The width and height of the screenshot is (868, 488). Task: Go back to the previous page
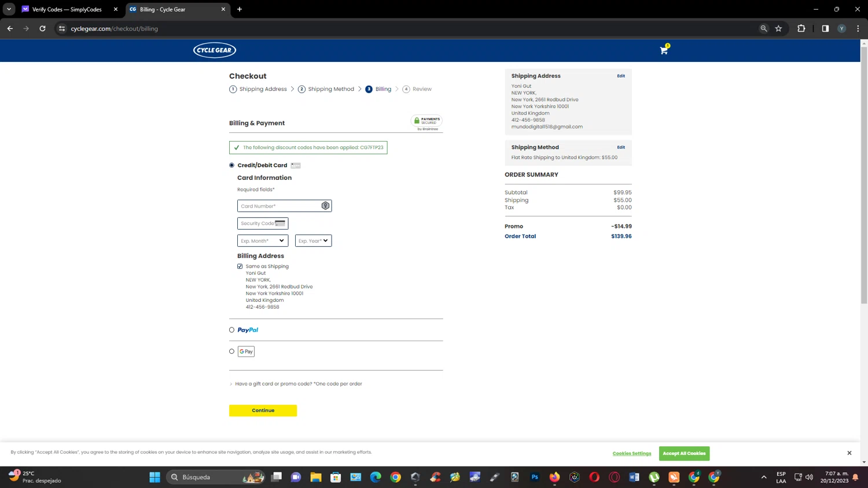pyautogui.click(x=10, y=28)
